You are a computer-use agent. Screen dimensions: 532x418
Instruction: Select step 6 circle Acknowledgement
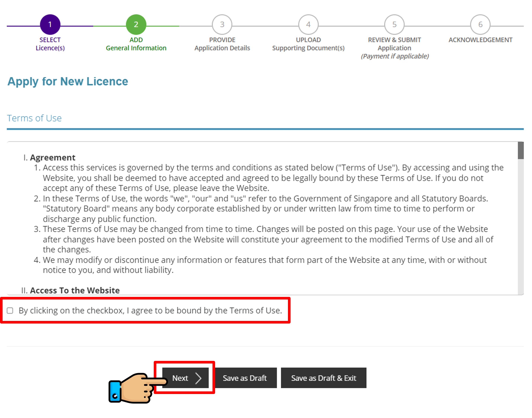[480, 25]
